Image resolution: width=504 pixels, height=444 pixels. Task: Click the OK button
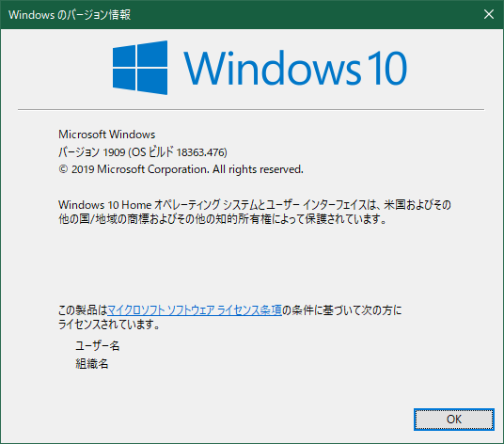[x=453, y=420]
